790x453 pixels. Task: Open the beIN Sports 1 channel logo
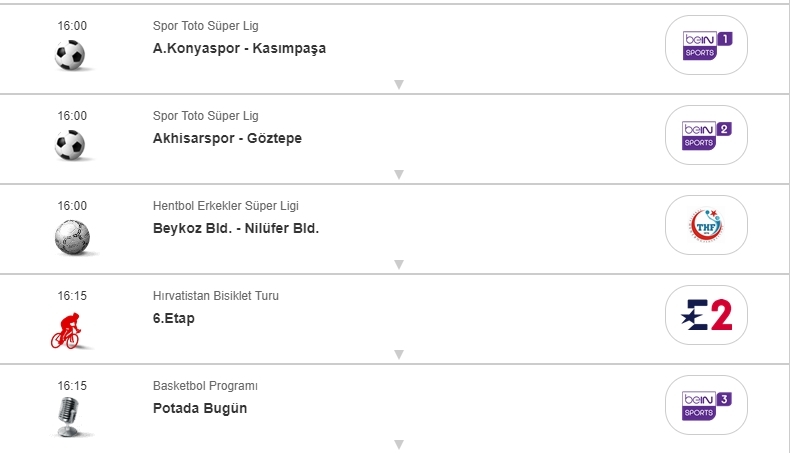[x=707, y=46]
